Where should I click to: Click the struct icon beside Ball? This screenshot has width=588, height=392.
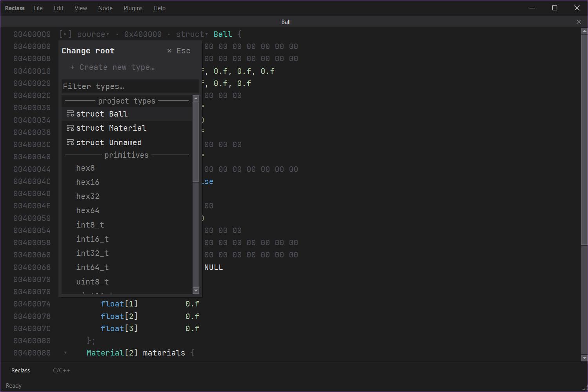[x=70, y=114]
